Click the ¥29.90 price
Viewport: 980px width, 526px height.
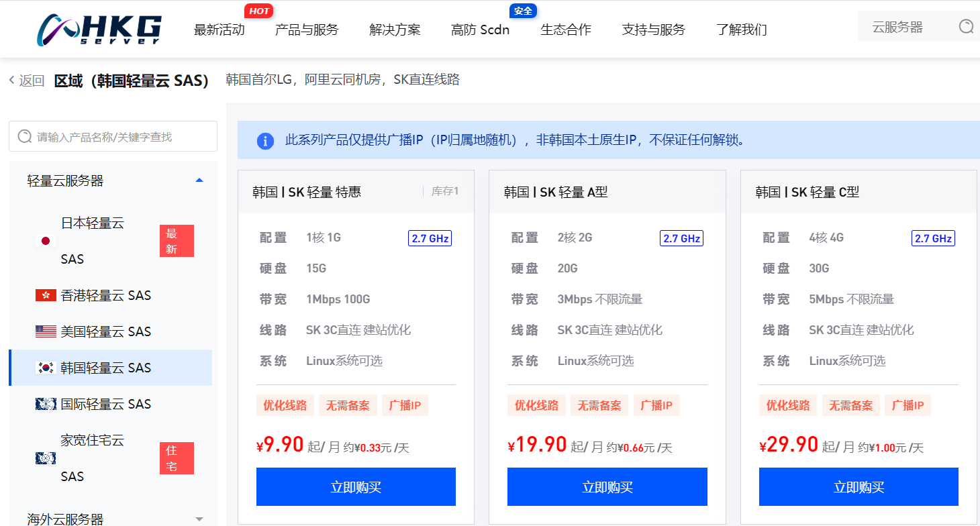(x=789, y=444)
